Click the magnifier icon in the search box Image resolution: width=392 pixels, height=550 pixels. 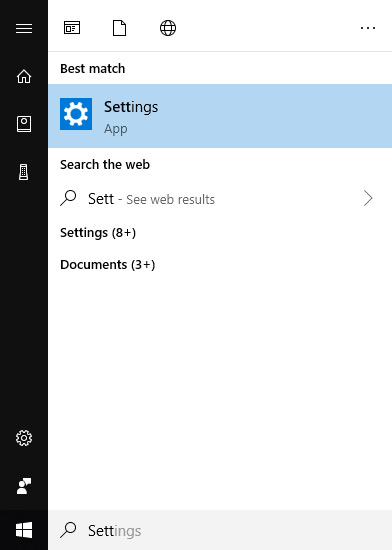point(68,530)
